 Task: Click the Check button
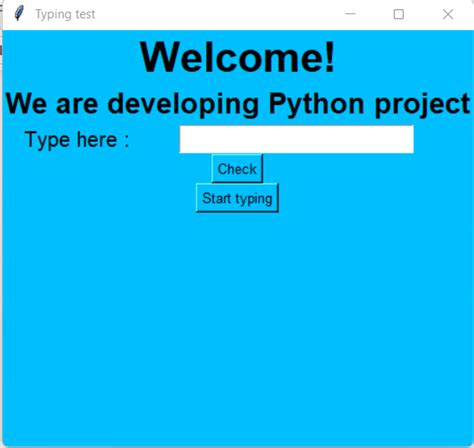(237, 169)
